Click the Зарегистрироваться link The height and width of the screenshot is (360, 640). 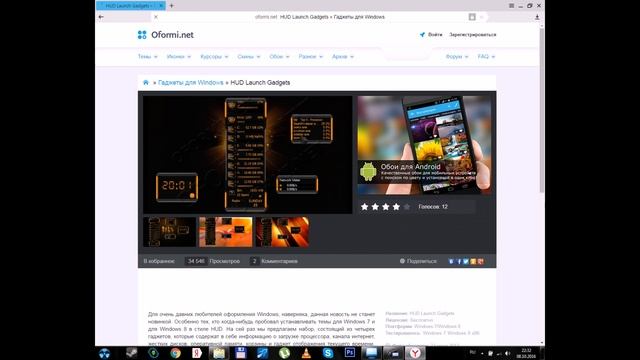473,35
